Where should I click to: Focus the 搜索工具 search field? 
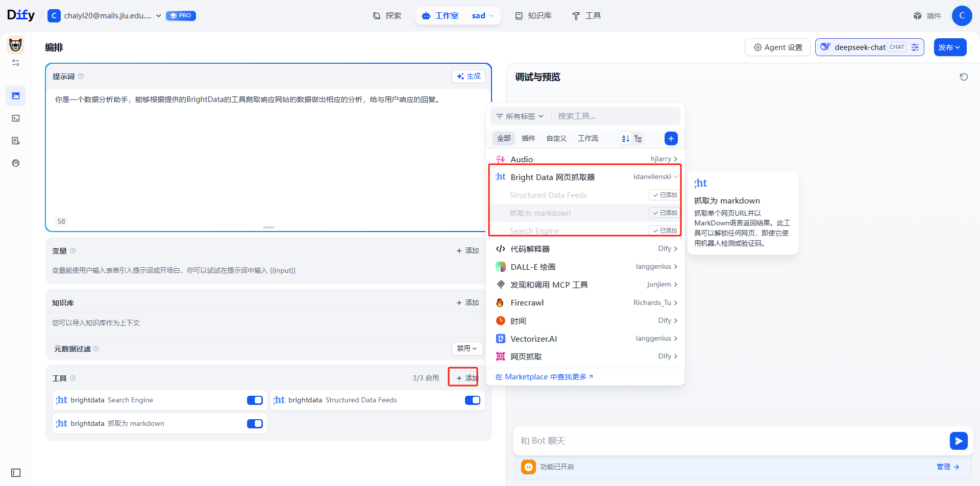tap(617, 116)
